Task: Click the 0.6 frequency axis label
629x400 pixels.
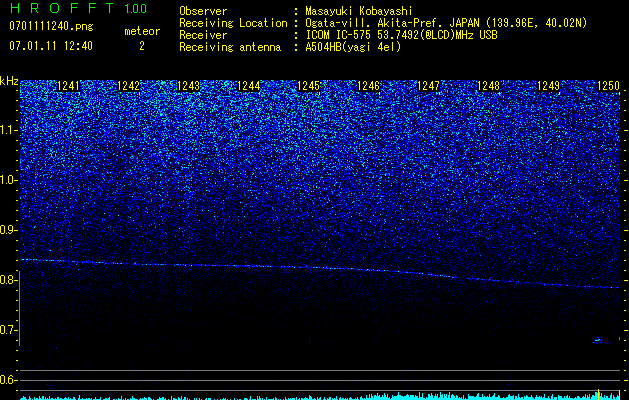Action: point(9,380)
